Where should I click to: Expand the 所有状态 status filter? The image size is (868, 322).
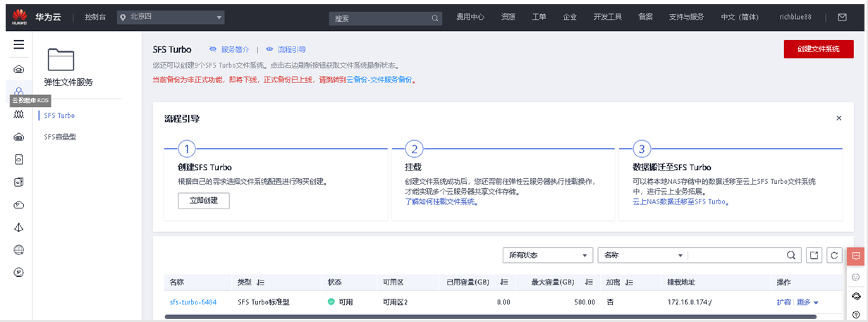tap(547, 255)
